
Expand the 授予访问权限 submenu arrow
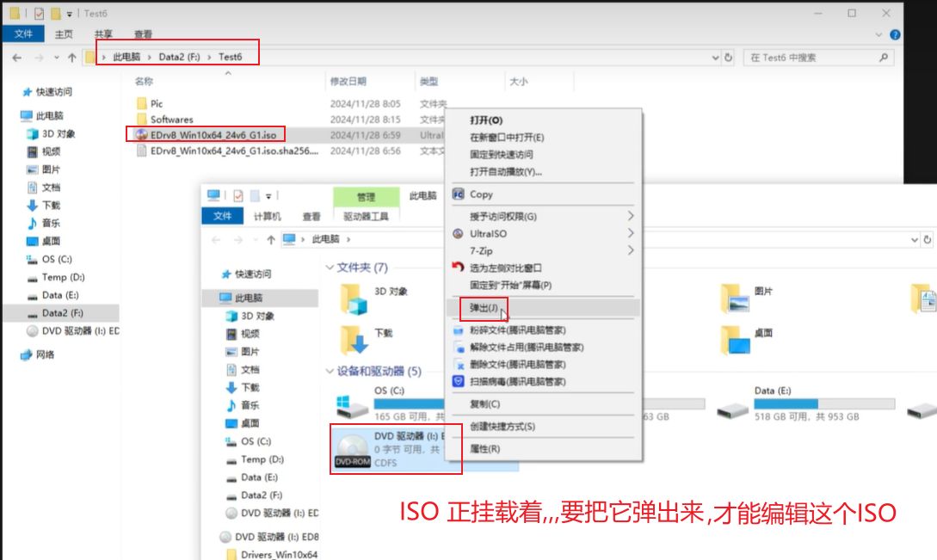[631, 217]
